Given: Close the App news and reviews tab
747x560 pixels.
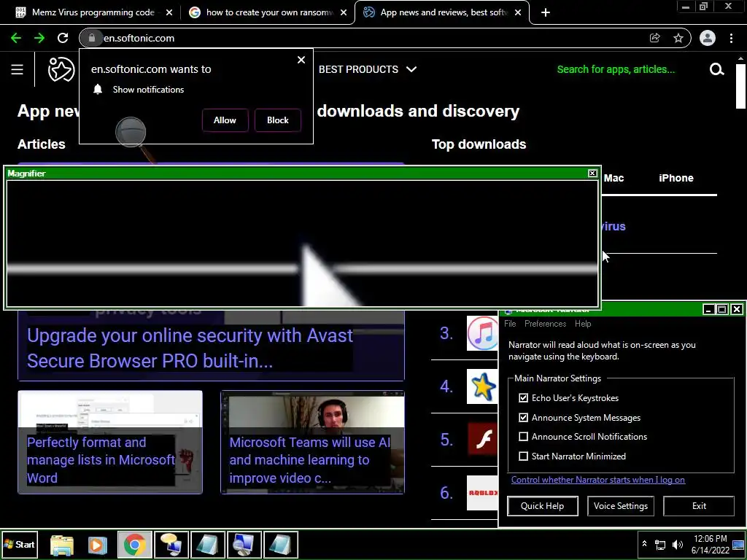Looking at the screenshot, I should tap(518, 12).
